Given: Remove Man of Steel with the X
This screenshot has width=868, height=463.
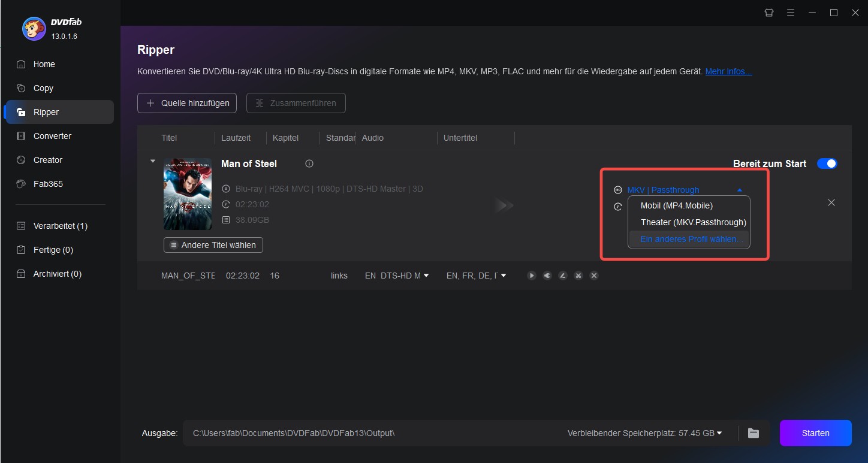Looking at the screenshot, I should (831, 202).
